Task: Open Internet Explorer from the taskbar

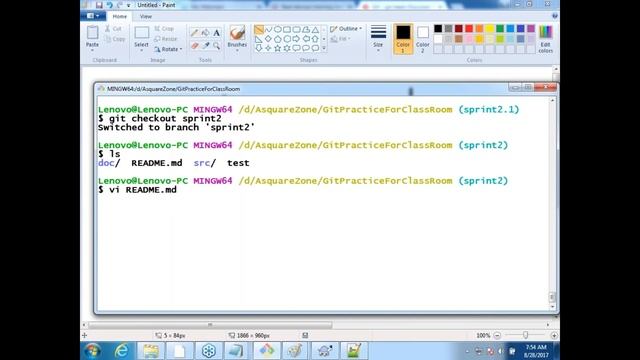Action: pyautogui.click(x=122, y=351)
